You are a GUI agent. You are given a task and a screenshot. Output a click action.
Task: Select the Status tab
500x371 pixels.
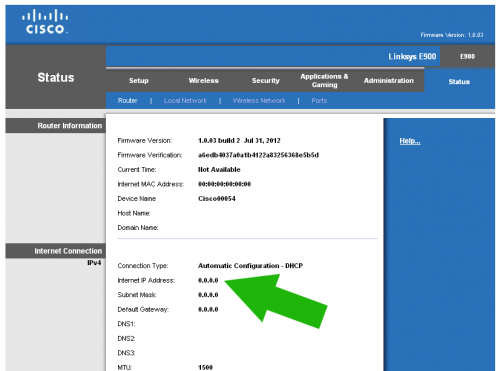(x=459, y=82)
